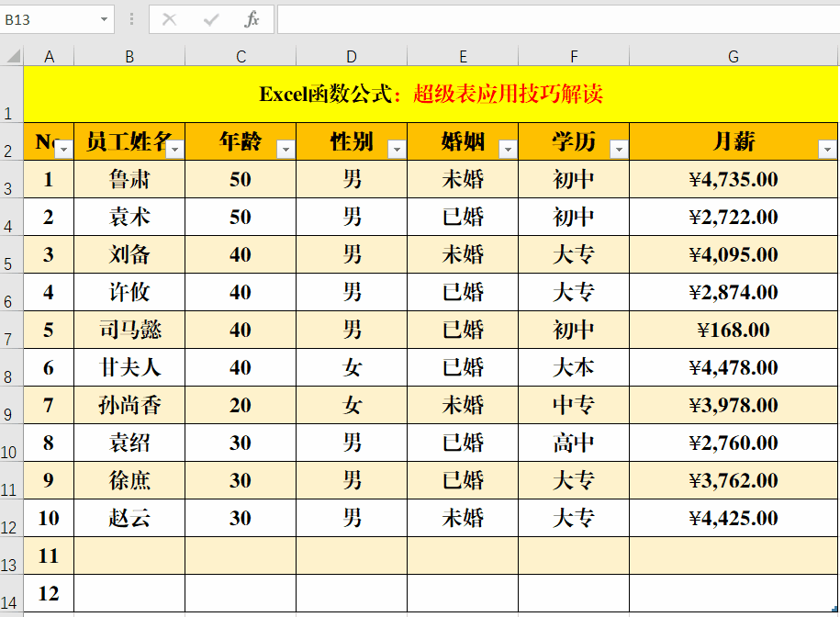Click the cell containing 司马懿
This screenshot has width=840, height=617.
point(129,330)
